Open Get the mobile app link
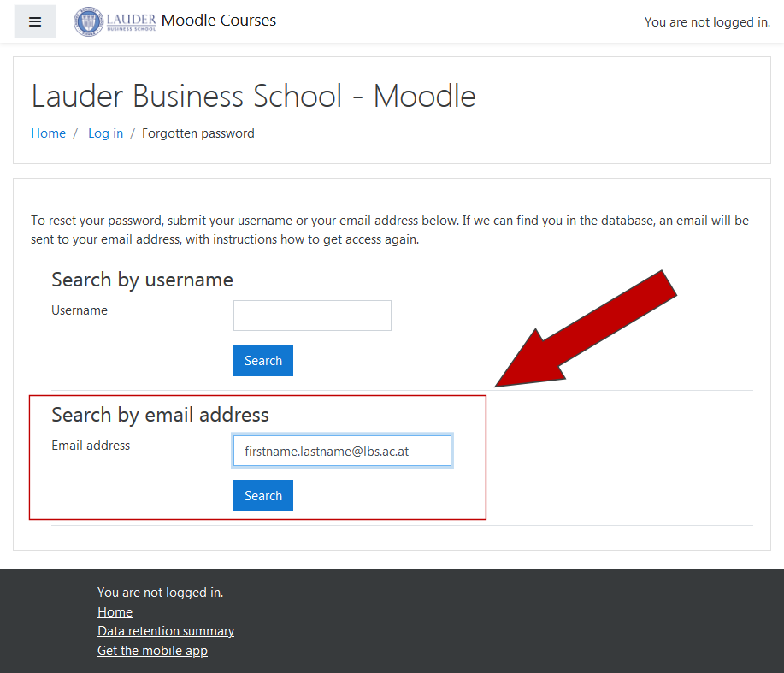The image size is (784, 673). tap(152, 651)
